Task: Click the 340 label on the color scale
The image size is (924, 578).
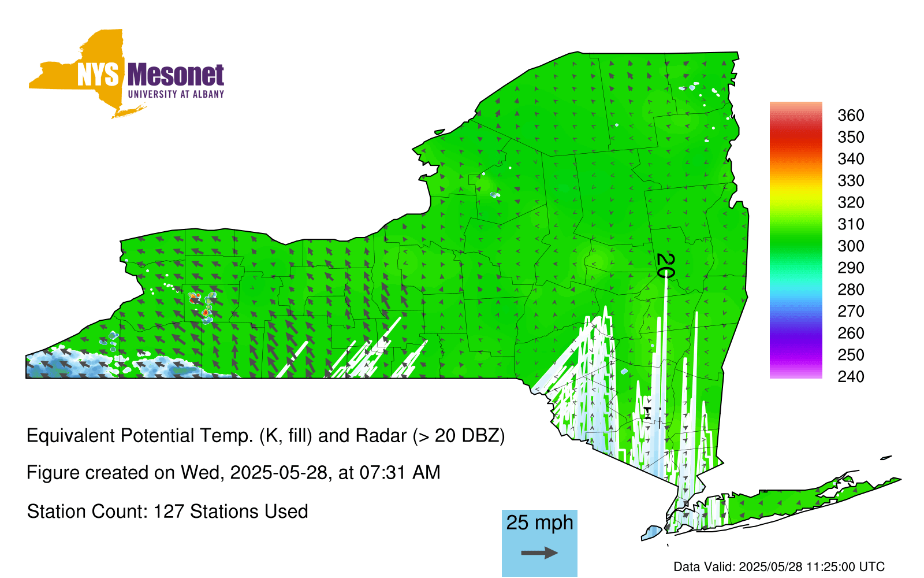Action: click(851, 159)
